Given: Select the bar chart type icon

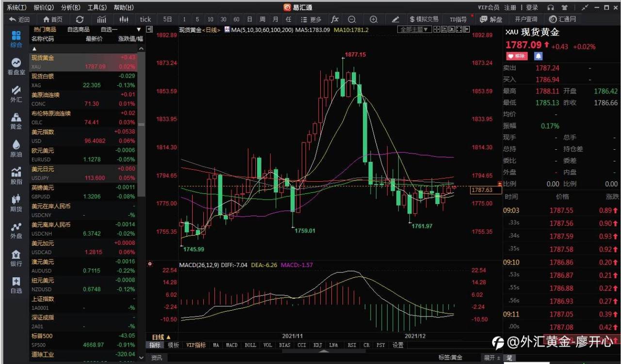Looking at the screenshot, I should [102, 19].
